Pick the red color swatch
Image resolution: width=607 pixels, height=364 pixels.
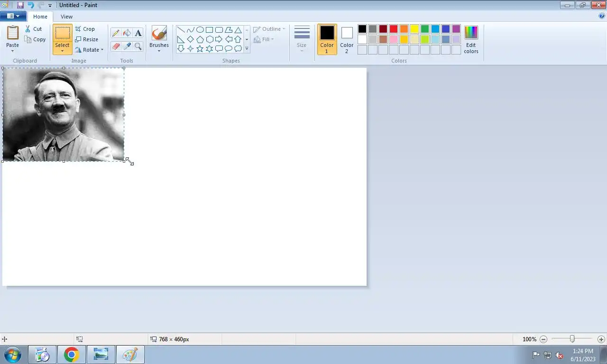coord(394,29)
